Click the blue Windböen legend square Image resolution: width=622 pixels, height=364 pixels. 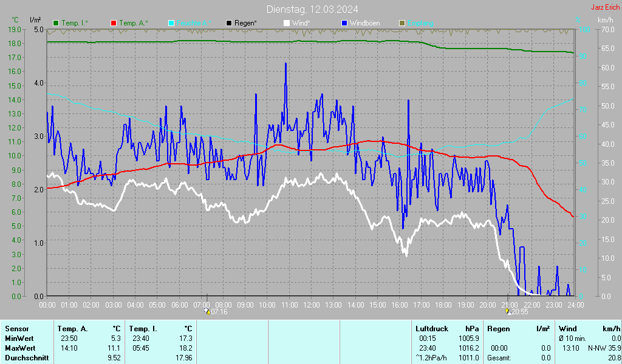click(x=344, y=23)
